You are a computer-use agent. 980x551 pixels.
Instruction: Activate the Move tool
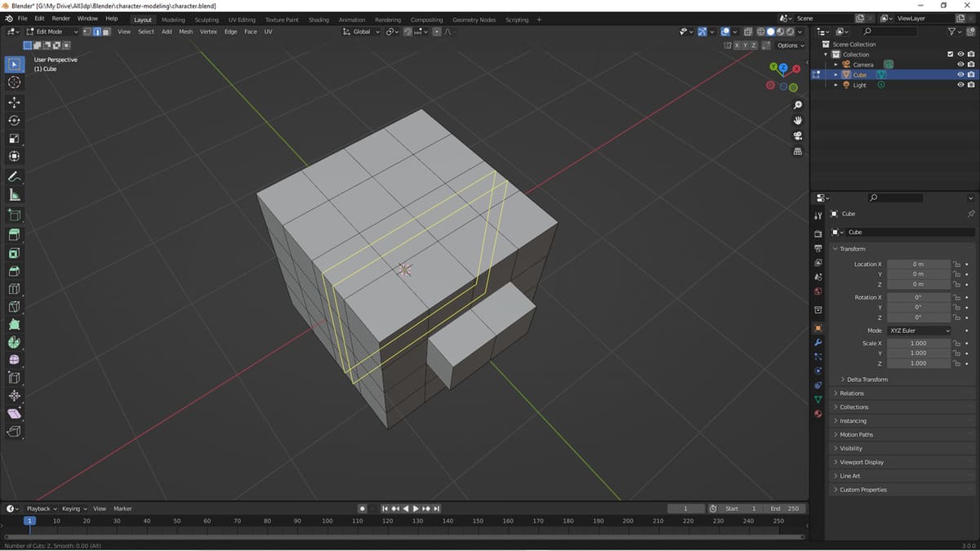[x=14, y=103]
